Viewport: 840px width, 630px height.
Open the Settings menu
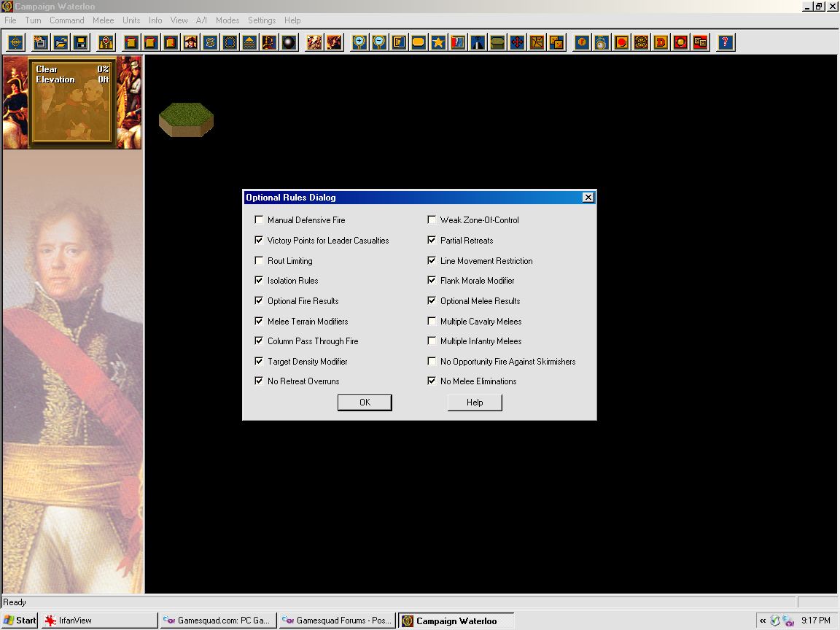[x=262, y=20]
